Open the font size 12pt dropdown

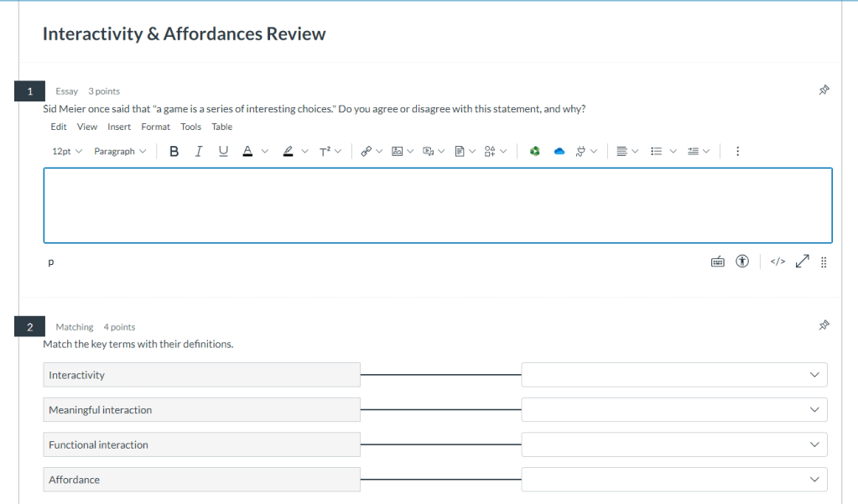pos(67,151)
